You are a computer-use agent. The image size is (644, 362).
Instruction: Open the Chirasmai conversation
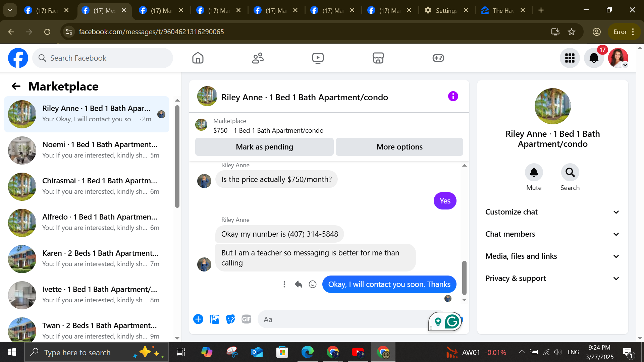(87, 186)
